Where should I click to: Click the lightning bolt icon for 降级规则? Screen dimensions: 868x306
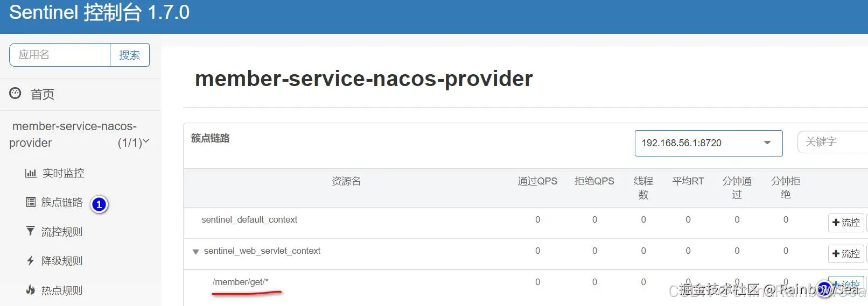tap(31, 261)
